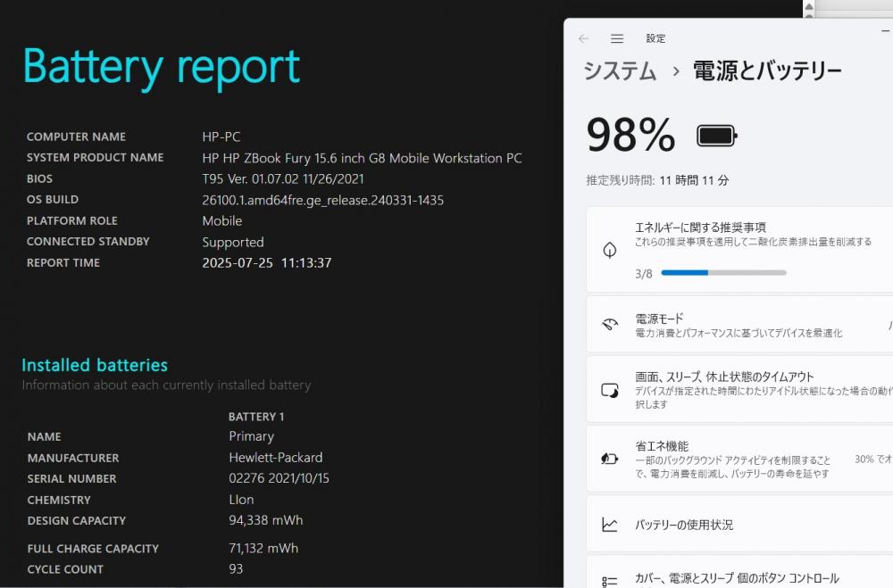
Task: Click platform role value Mobile
Action: pyautogui.click(x=222, y=221)
